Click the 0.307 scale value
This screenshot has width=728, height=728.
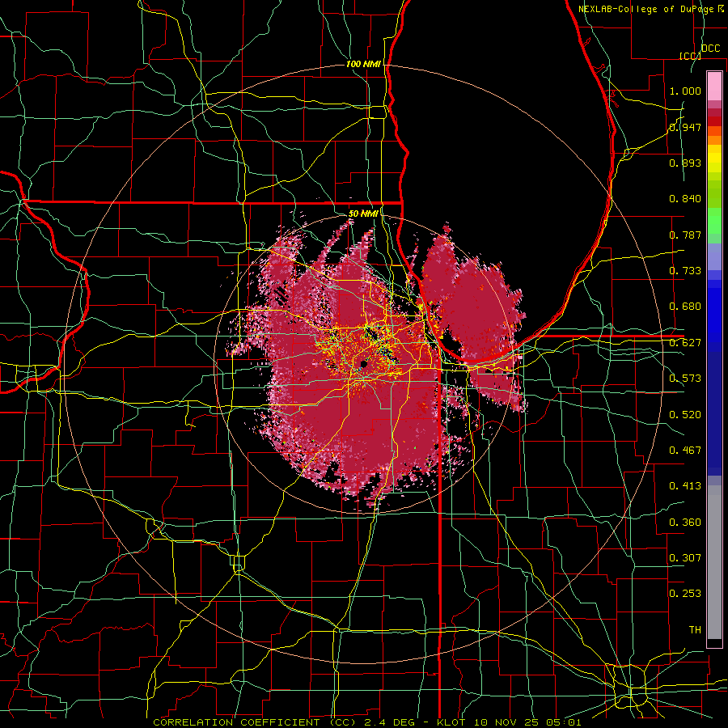(685, 558)
